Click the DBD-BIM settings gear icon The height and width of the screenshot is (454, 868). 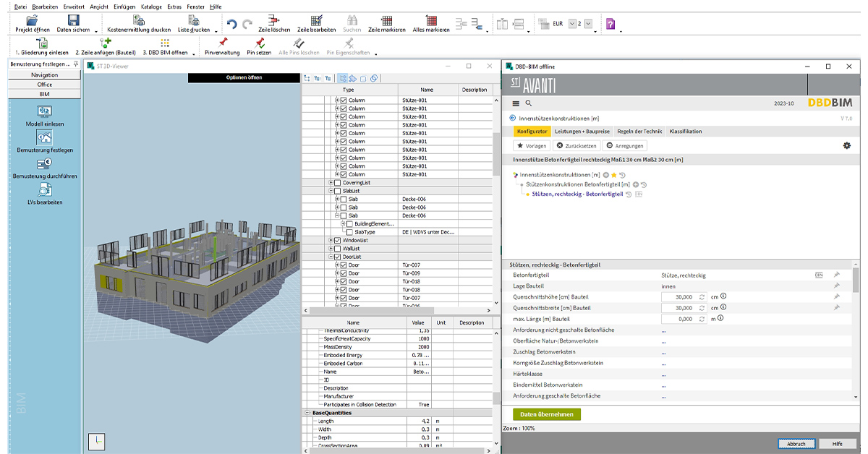(846, 145)
